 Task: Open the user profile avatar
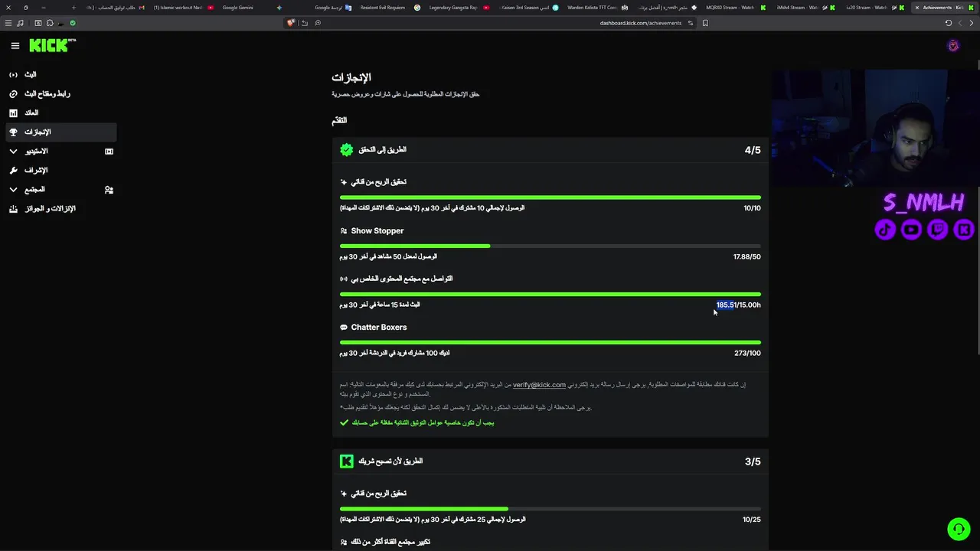[x=953, y=46]
